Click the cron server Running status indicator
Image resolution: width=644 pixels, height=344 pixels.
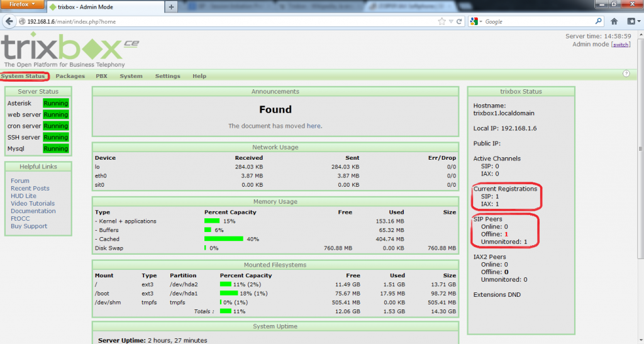click(56, 126)
